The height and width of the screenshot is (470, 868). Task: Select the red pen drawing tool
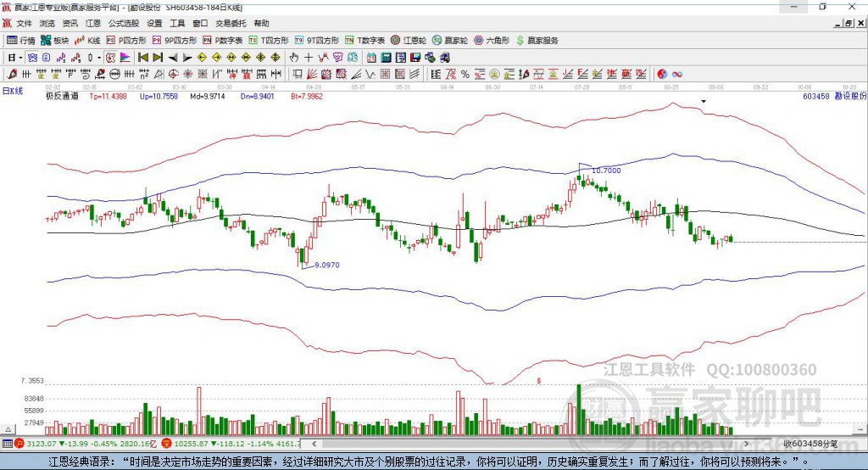[12, 74]
